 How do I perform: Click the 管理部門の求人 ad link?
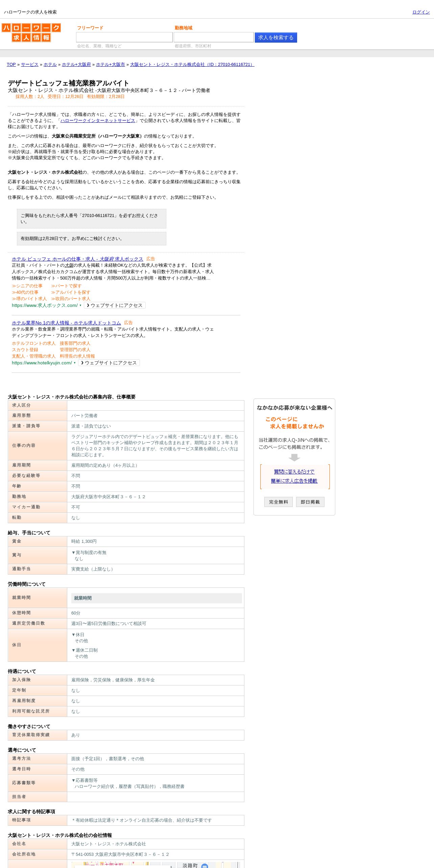tap(75, 350)
